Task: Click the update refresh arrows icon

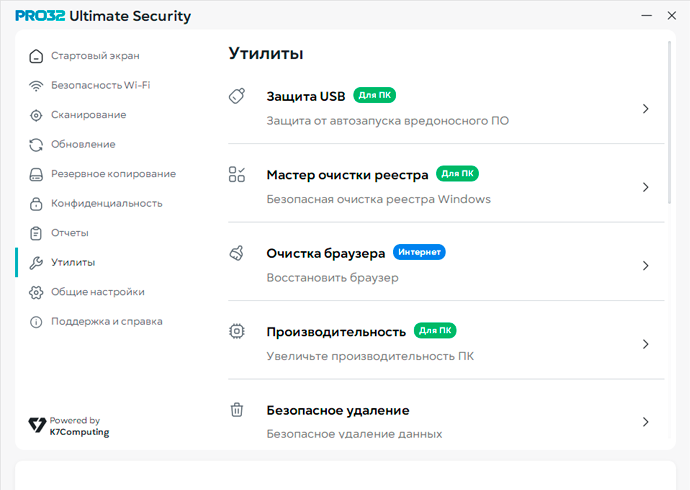Action: pyautogui.click(x=36, y=145)
